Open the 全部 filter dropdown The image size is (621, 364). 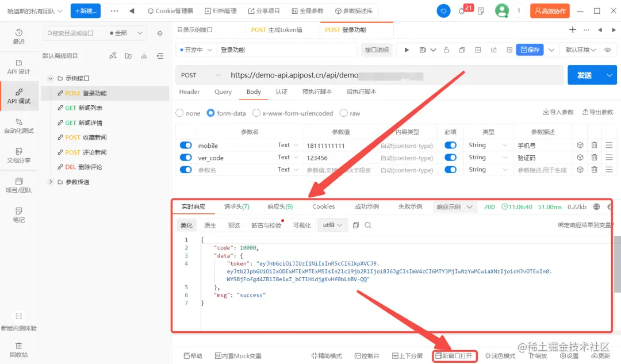click(125, 33)
